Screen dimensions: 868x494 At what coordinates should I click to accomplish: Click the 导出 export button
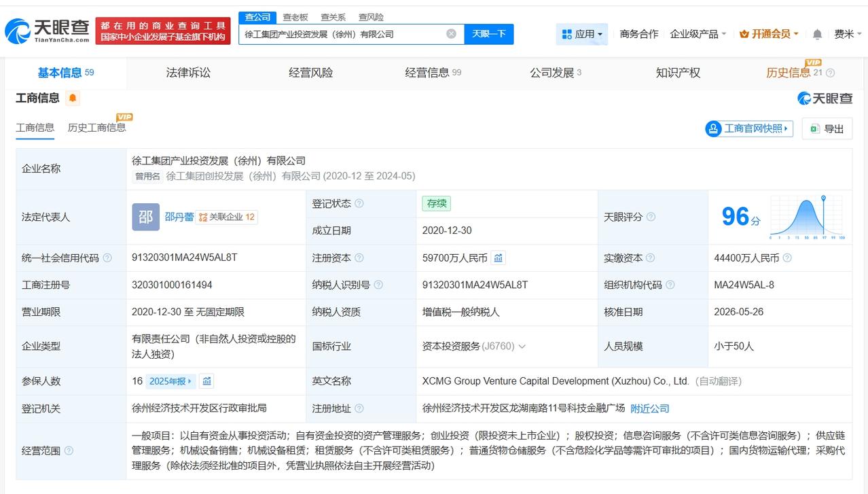click(827, 128)
